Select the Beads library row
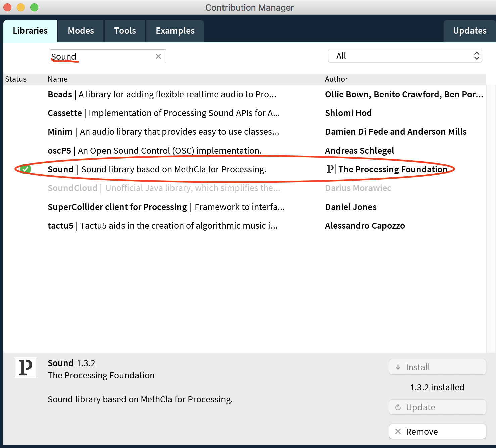Viewport: 496px width, 448px height. click(245, 94)
